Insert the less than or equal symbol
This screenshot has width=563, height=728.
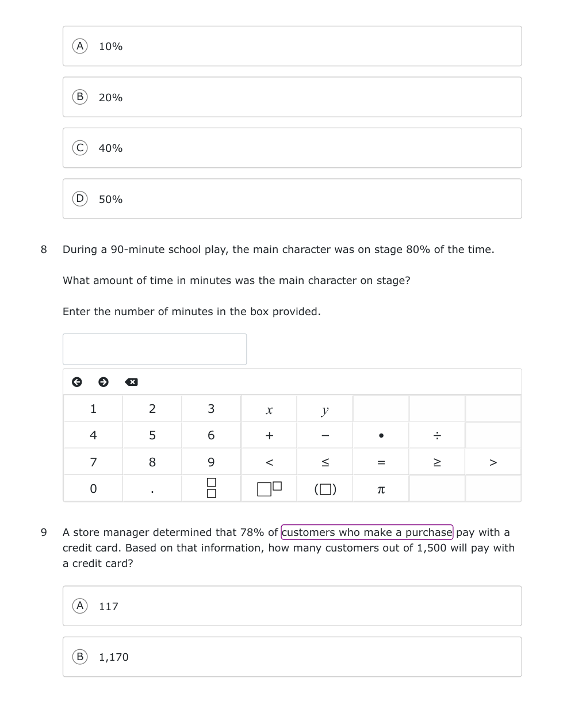pos(325,462)
